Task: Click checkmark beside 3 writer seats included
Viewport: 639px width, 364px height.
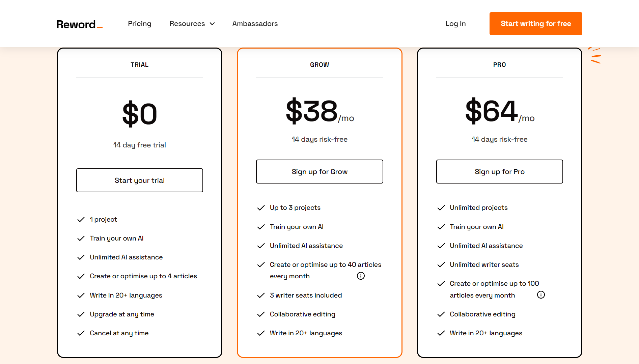Action: click(261, 296)
